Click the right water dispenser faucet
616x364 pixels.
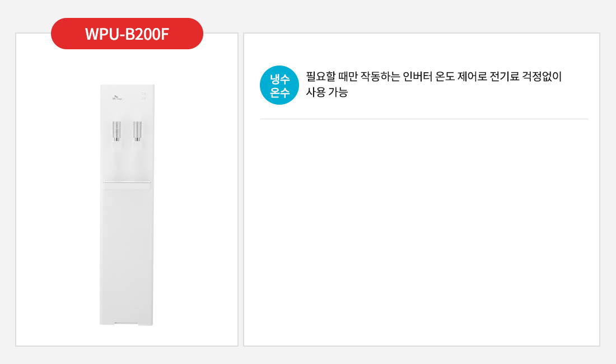coord(137,131)
